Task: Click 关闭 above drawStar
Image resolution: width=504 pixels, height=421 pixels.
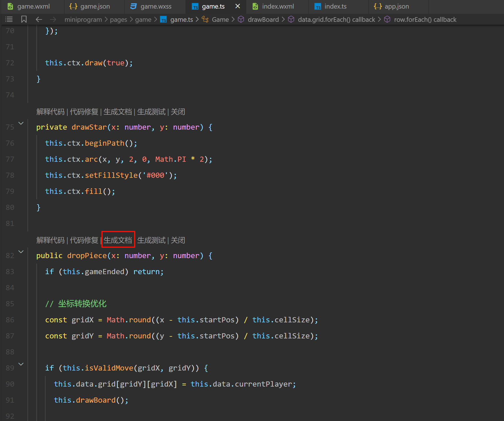Action: 178,112
